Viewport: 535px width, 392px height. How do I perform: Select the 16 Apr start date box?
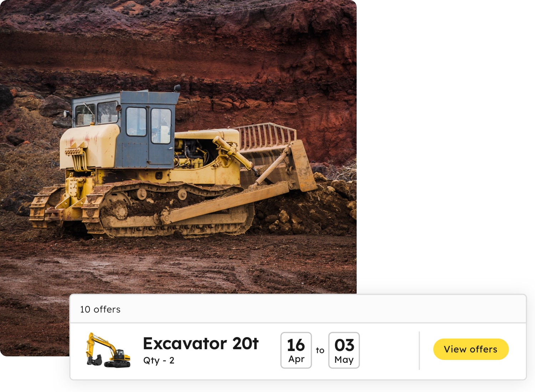296,350
